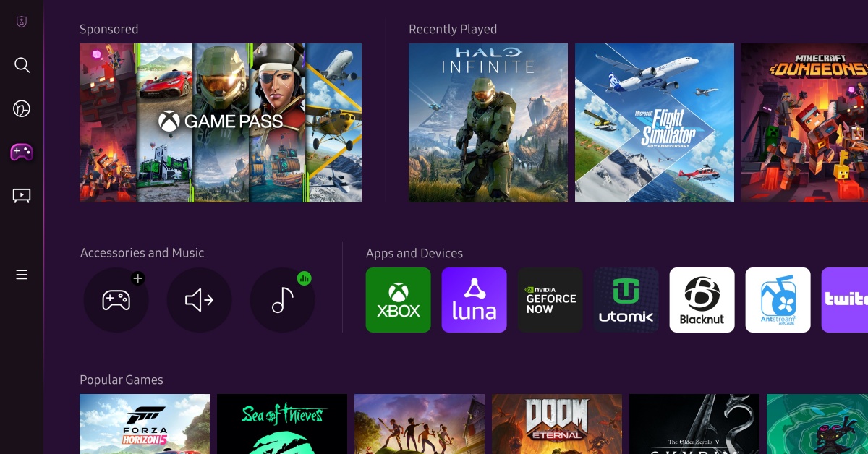Resume Halo Infinite from Recently Played
The height and width of the screenshot is (454, 868).
(x=488, y=123)
